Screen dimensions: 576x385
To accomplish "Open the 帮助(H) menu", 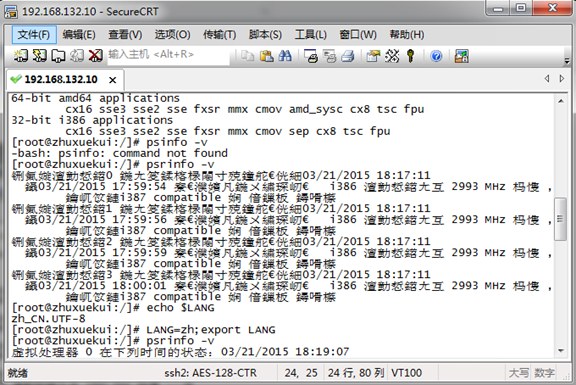I will click(407, 35).
